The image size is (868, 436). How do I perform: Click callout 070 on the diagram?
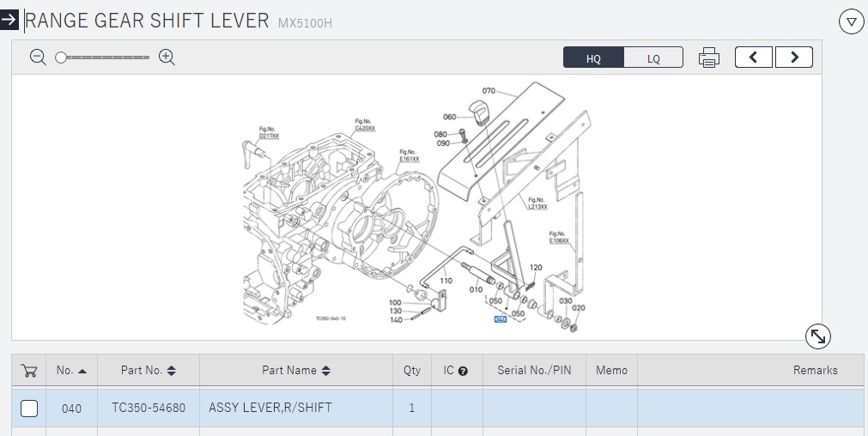(489, 91)
